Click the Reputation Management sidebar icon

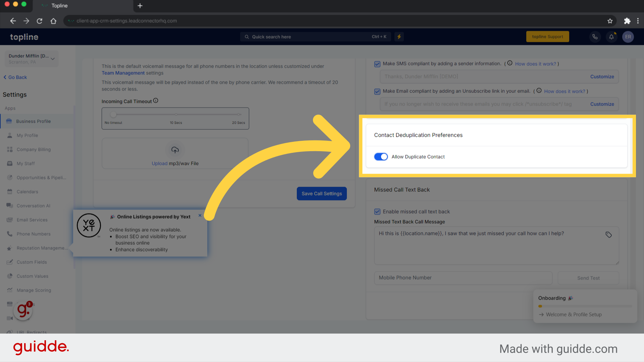[x=10, y=248]
